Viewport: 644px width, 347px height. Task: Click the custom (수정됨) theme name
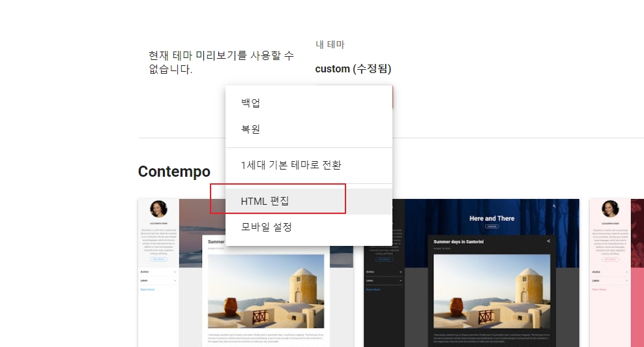(353, 68)
